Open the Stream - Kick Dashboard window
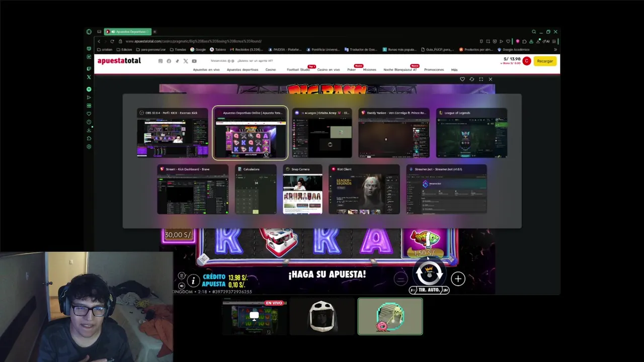644x362 pixels. pyautogui.click(x=192, y=190)
